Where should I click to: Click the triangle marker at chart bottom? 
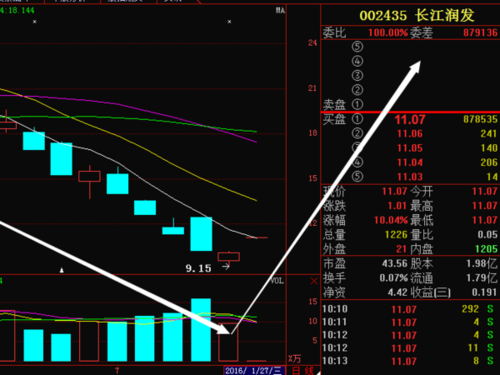[x=62, y=270]
